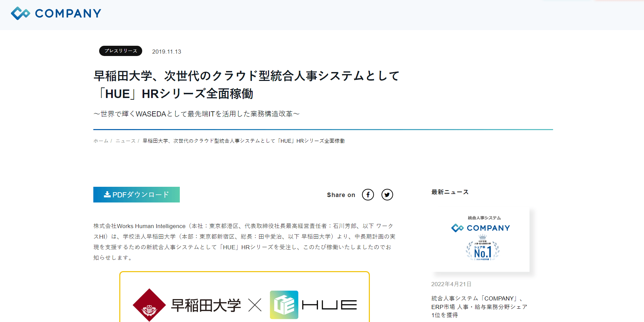Go to ホーム breadcrumb link
Viewport: 644px width, 322px height.
(101, 141)
